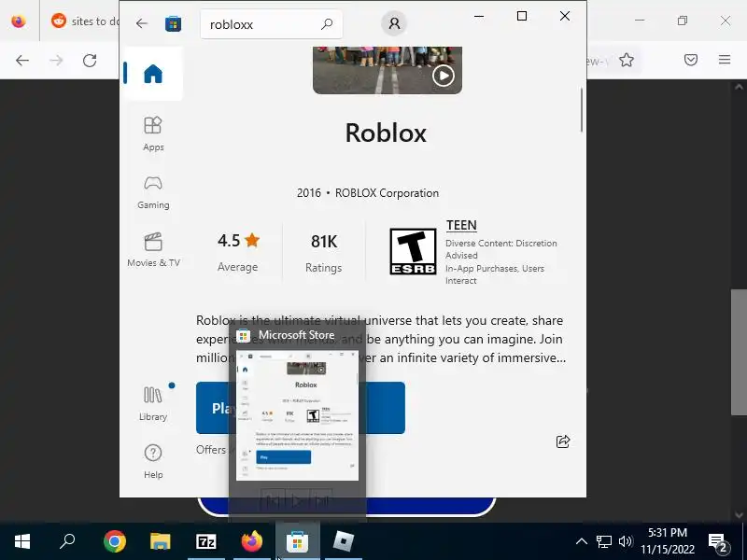The height and width of the screenshot is (560, 747).
Task: Open Google Chrome from taskbar
Action: tap(114, 541)
